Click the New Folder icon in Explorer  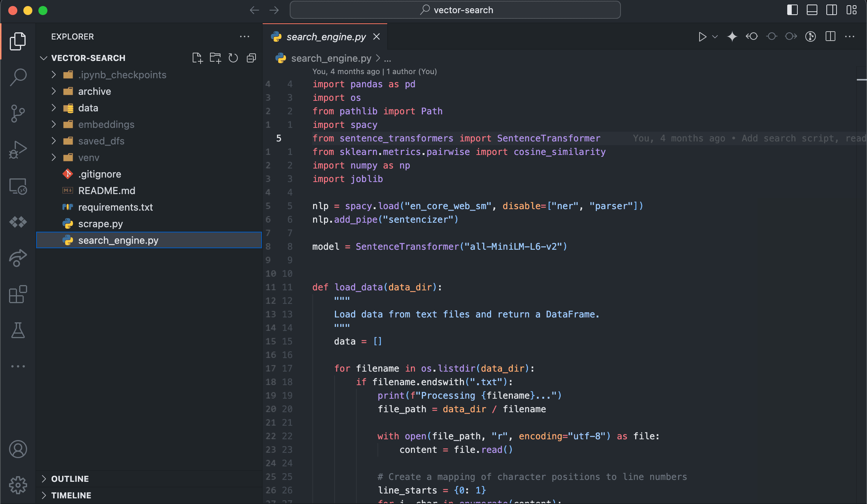coord(215,58)
